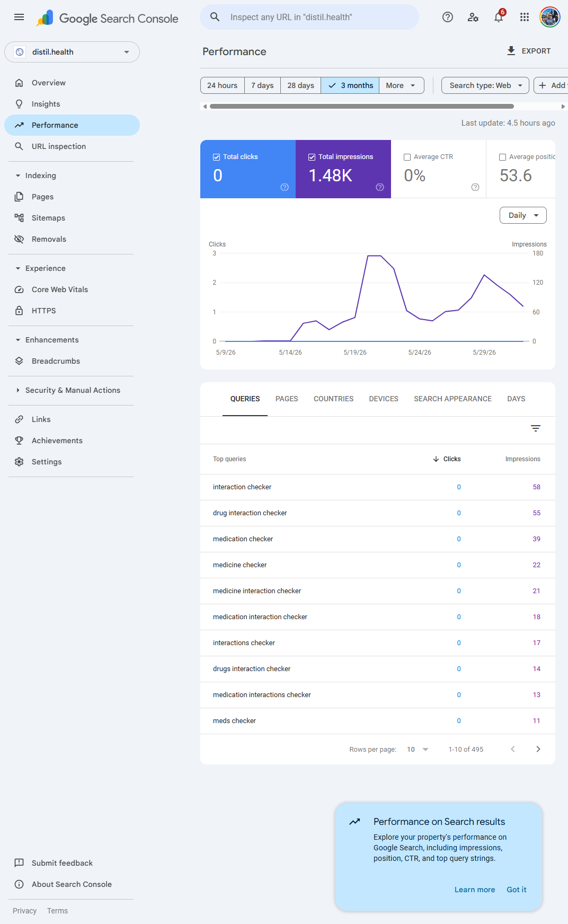Image resolution: width=568 pixels, height=924 pixels.
Task: Open the Privacy link
Action: 24,911
